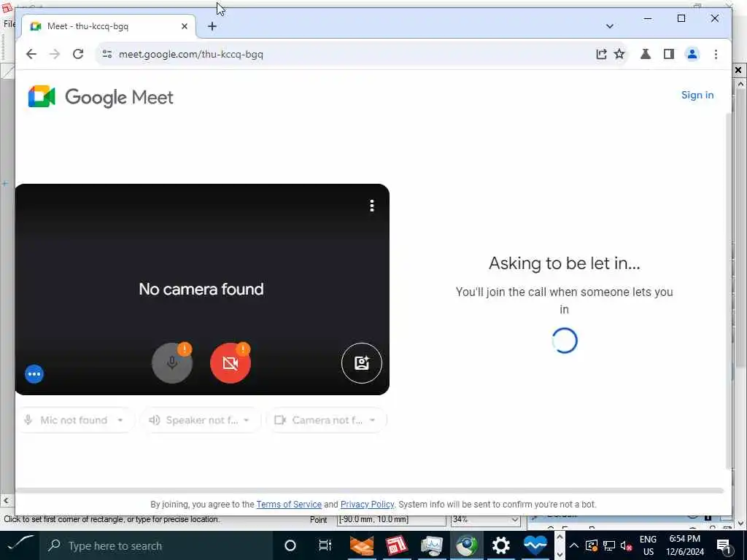
Task: Open the Chrome three-dot menu
Action: 716,54
